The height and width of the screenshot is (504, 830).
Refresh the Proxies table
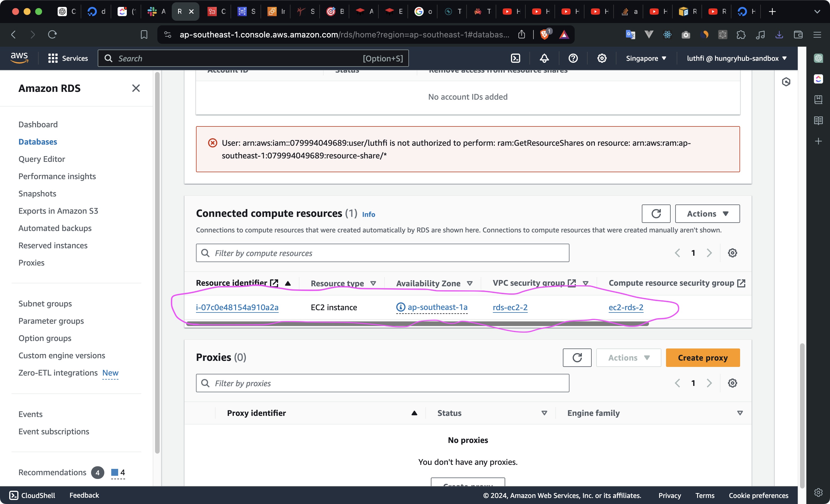[x=577, y=357]
